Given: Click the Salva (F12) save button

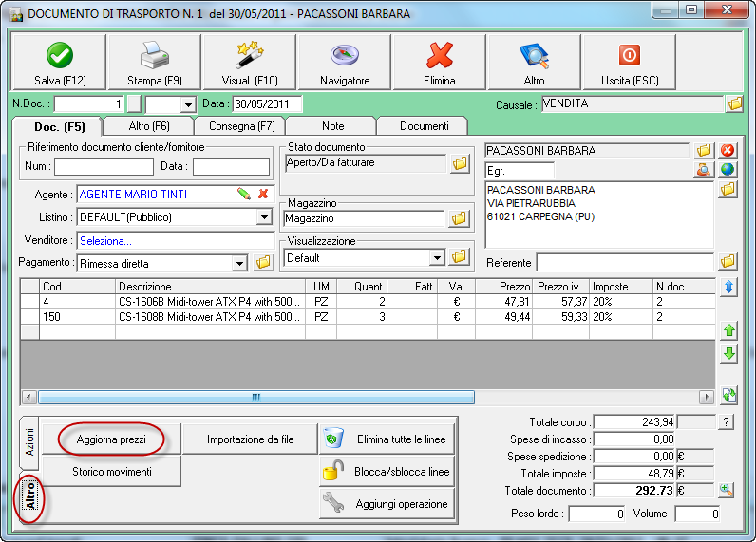Looking at the screenshot, I should (60, 63).
